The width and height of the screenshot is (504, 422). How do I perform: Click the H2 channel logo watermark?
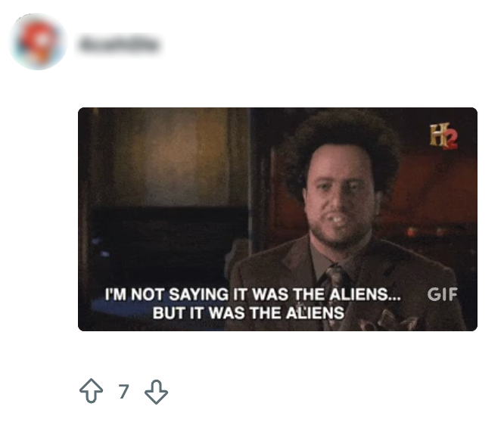(444, 136)
